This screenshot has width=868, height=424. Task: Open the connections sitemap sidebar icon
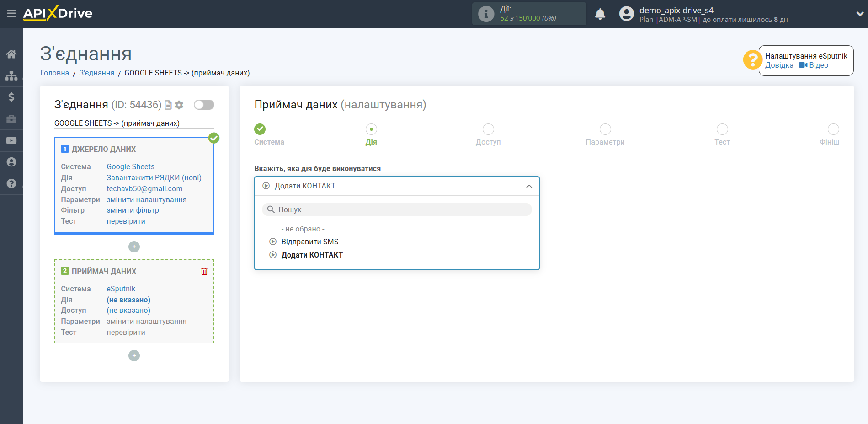11,75
